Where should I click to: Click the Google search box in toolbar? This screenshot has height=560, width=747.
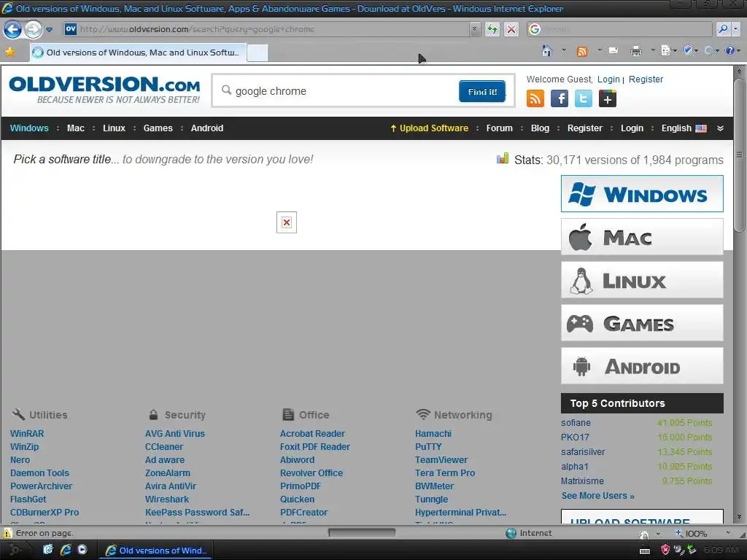[x=619, y=29]
